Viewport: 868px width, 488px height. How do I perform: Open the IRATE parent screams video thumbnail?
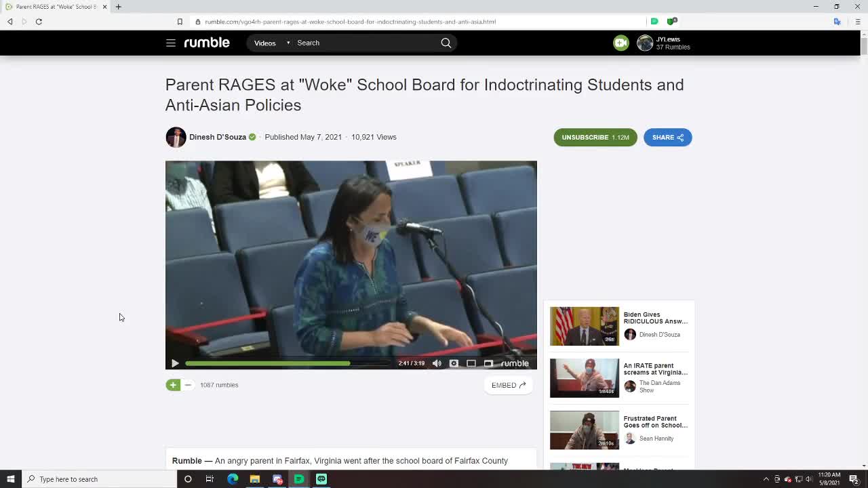click(584, 378)
